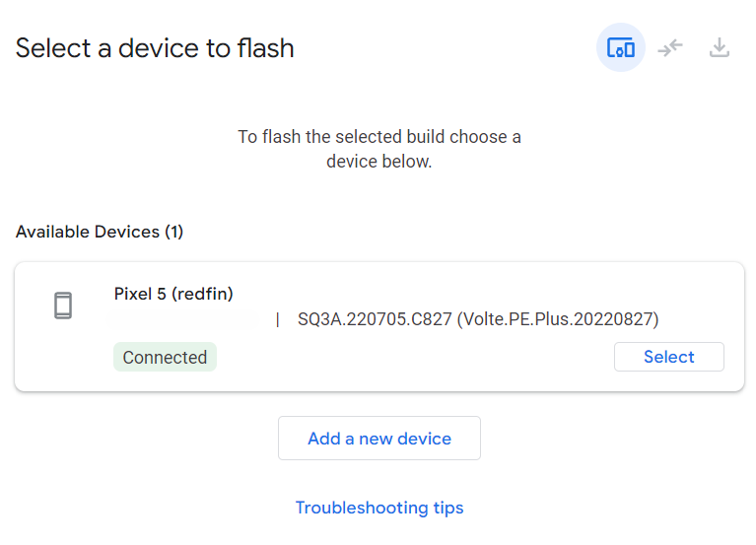Click empty space right of Connected badge
This screenshot has height=545, width=756.
point(414,358)
